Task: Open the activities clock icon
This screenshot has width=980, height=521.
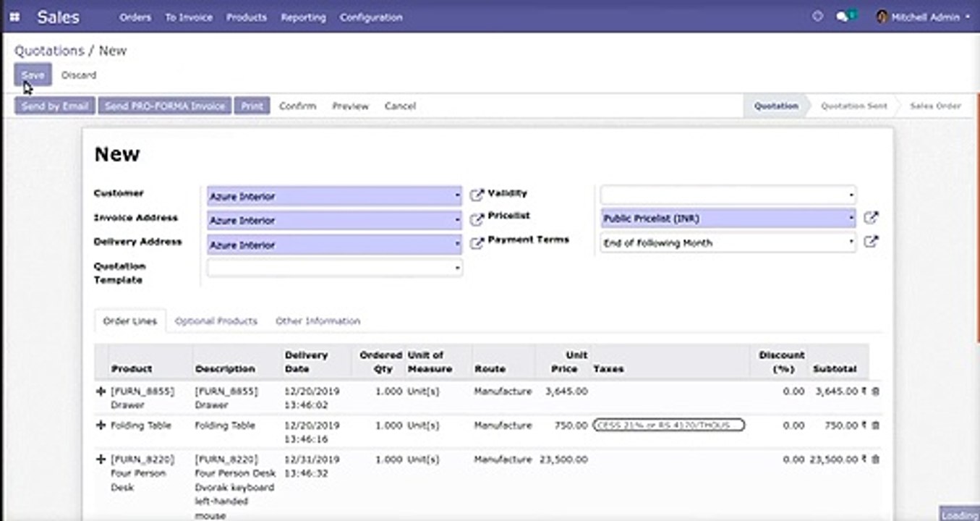Action: click(818, 16)
